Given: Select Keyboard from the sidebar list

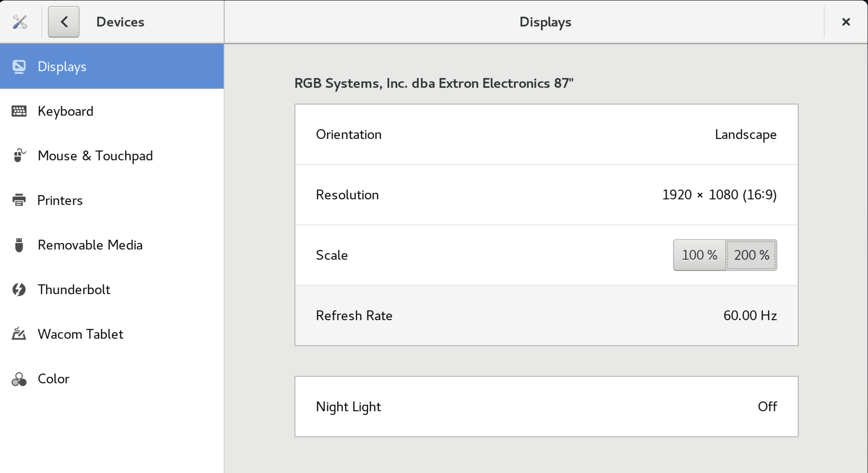Looking at the screenshot, I should [x=66, y=111].
